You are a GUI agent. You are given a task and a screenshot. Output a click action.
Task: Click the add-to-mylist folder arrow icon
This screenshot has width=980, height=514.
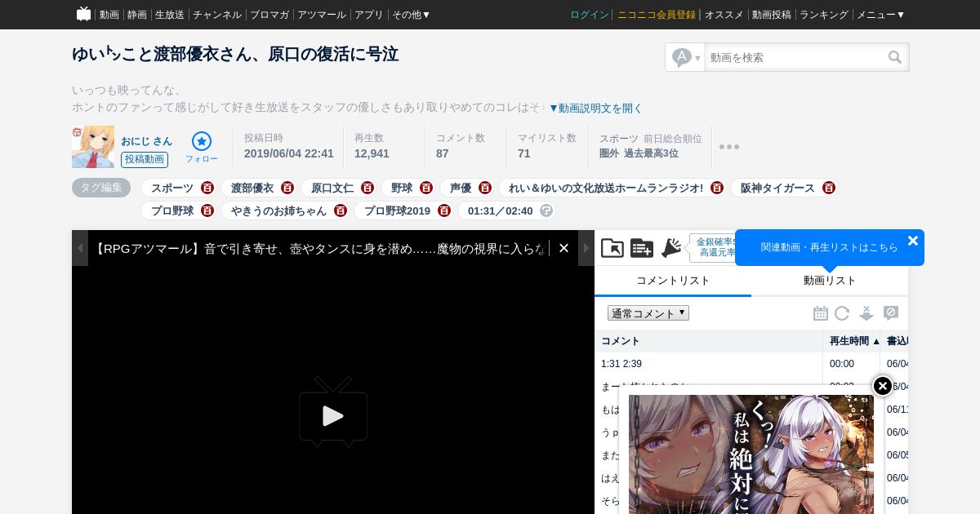612,248
